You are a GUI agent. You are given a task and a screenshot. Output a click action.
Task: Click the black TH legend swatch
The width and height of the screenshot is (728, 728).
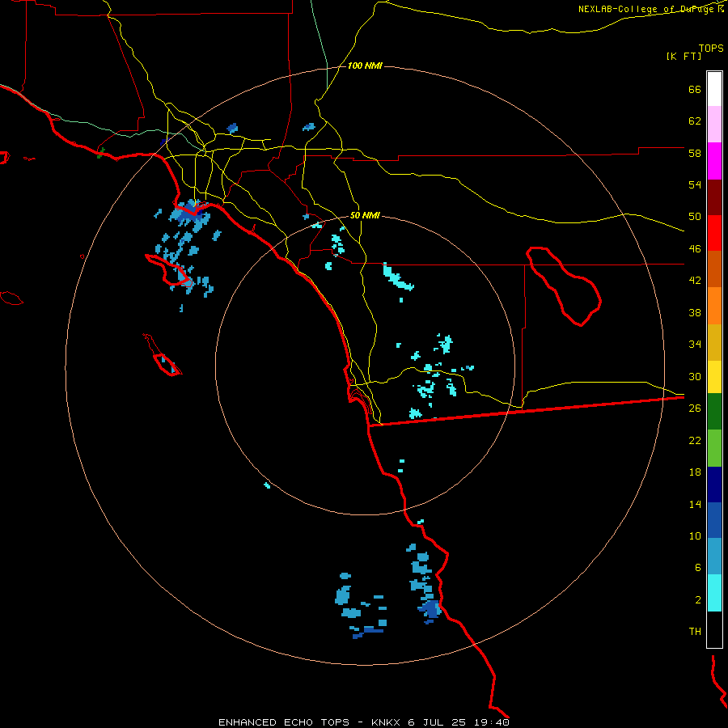click(714, 629)
